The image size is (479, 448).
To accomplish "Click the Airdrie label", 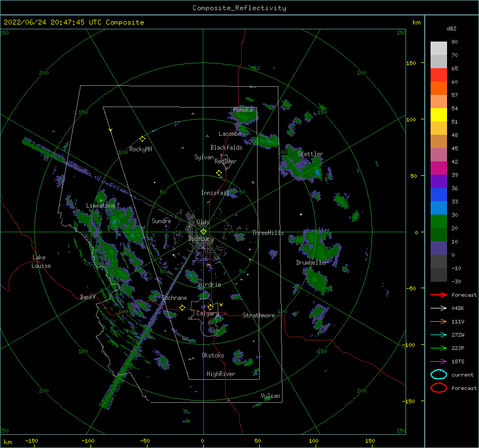I will tap(210, 284).
